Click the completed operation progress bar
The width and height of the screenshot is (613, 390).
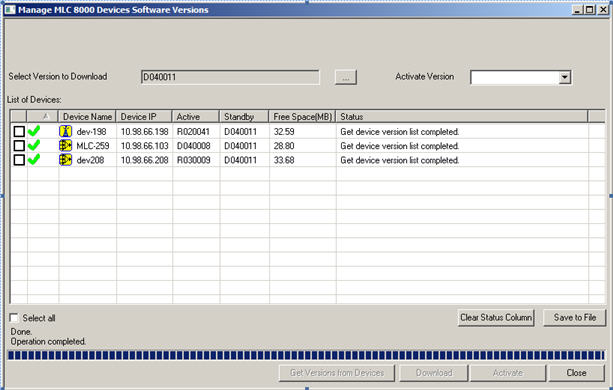(x=306, y=355)
